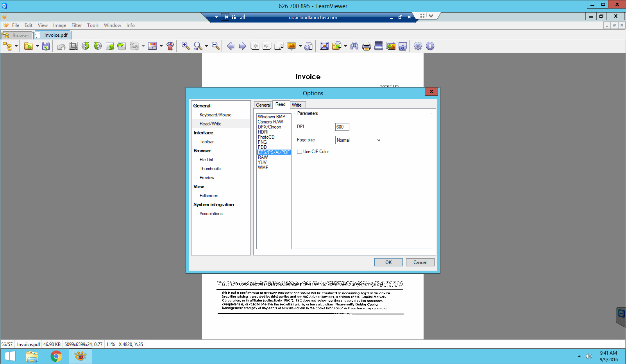Click the Crop tool icon
This screenshot has width=626, height=364.
pyautogui.click(x=73, y=46)
